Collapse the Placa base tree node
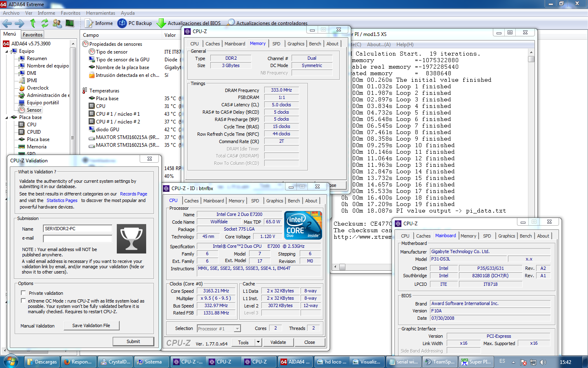 (x=7, y=118)
